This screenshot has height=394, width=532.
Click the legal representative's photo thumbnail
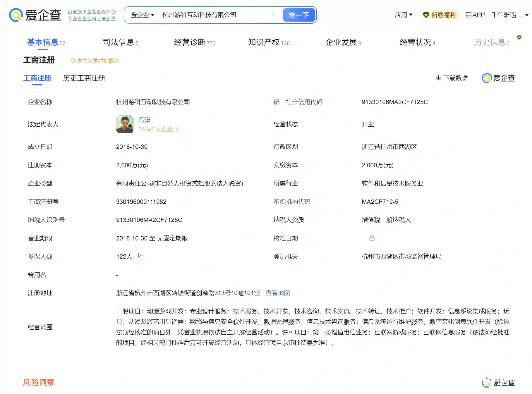tap(125, 124)
